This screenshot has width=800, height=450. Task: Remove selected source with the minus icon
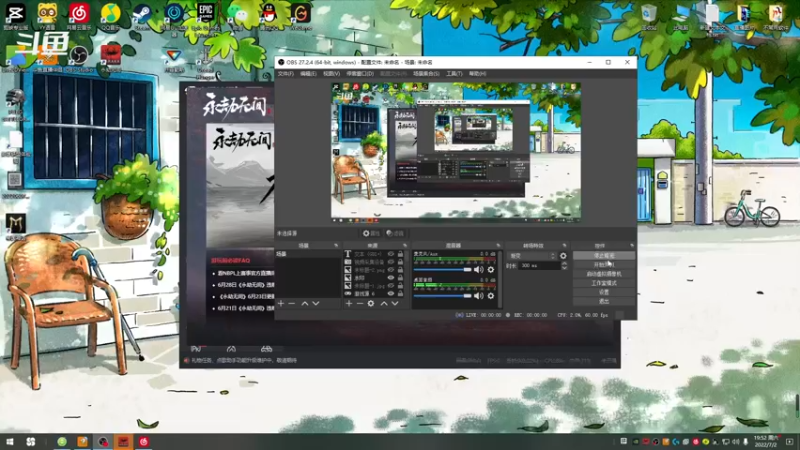pyautogui.click(x=360, y=304)
